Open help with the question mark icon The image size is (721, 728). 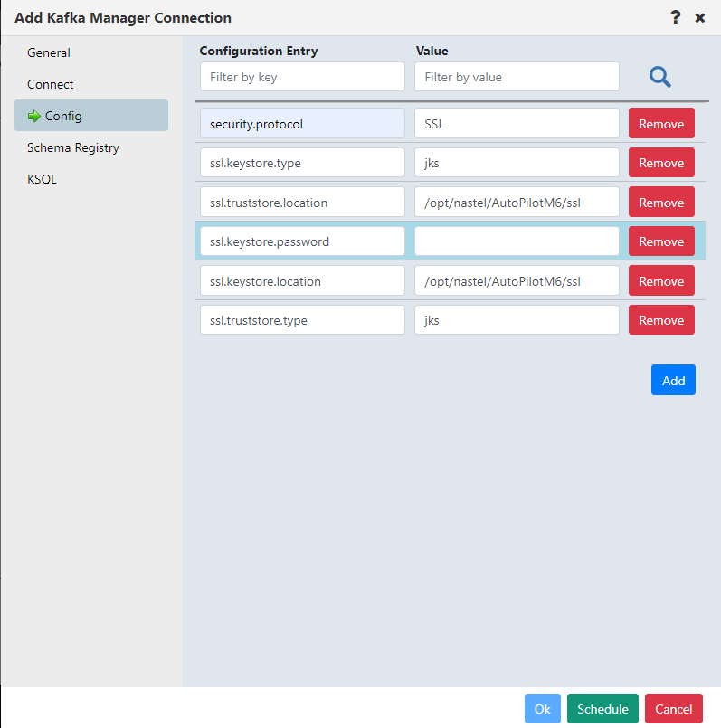click(676, 17)
